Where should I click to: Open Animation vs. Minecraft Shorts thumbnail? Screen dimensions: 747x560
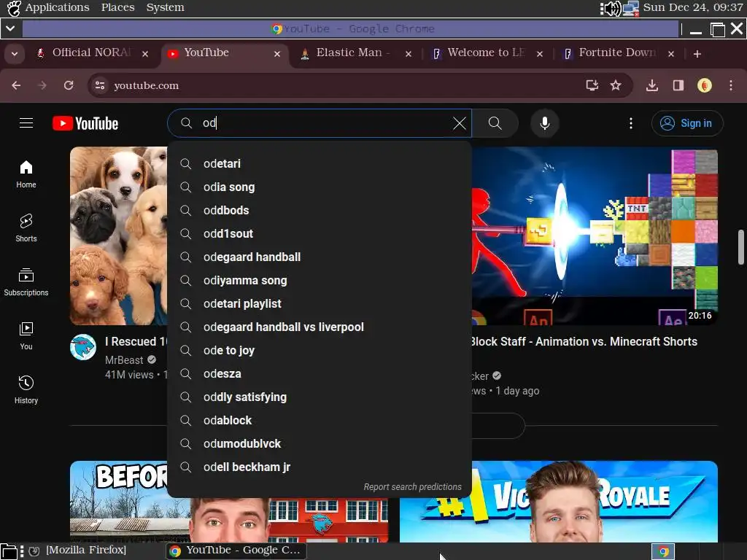pos(595,236)
